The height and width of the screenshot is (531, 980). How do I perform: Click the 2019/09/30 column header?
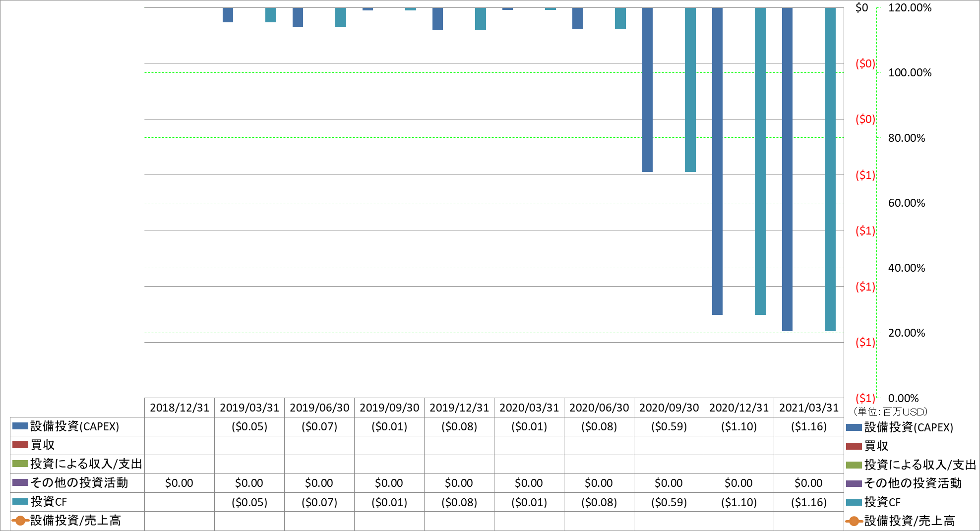click(x=389, y=408)
